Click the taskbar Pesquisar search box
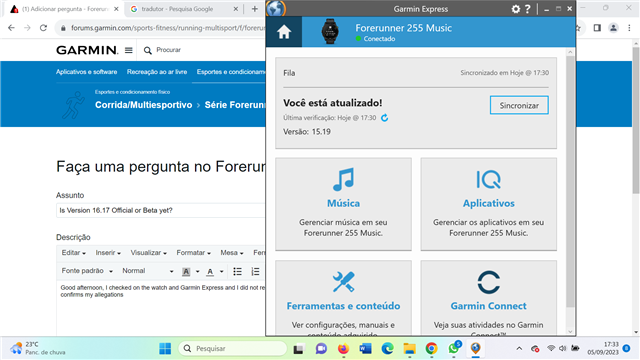 (233, 349)
